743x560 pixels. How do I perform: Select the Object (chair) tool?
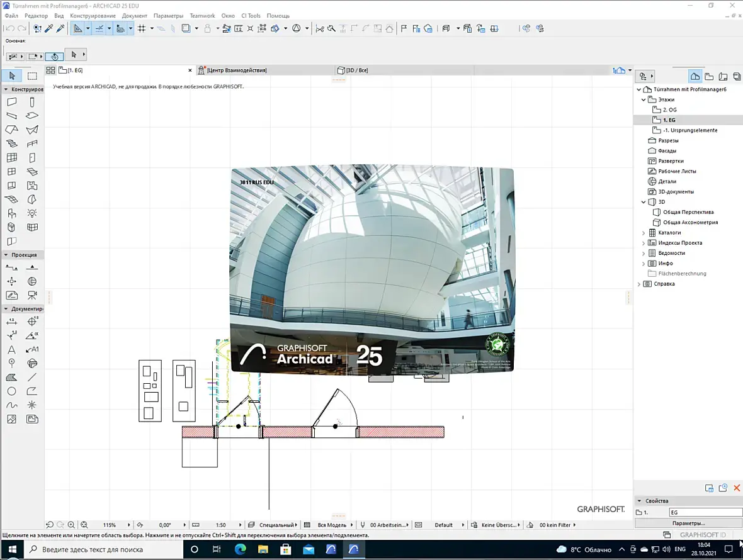12,213
